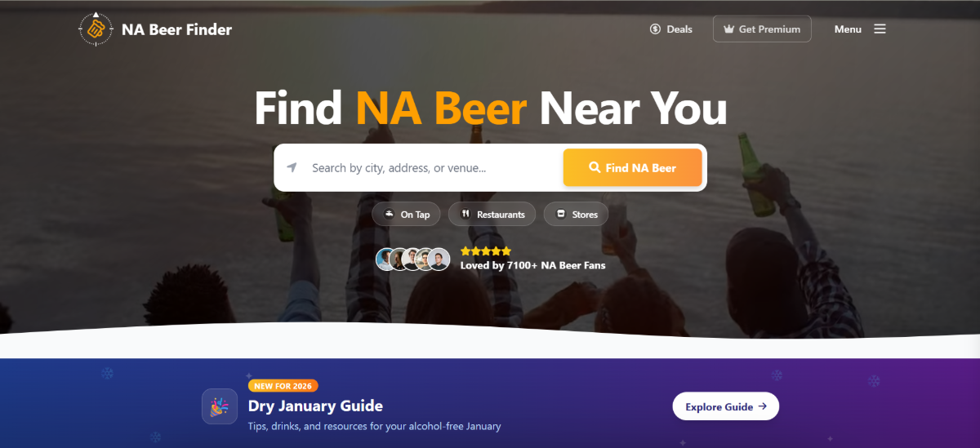Click the party popper Dry January icon
The width and height of the screenshot is (980, 448).
pos(220,406)
